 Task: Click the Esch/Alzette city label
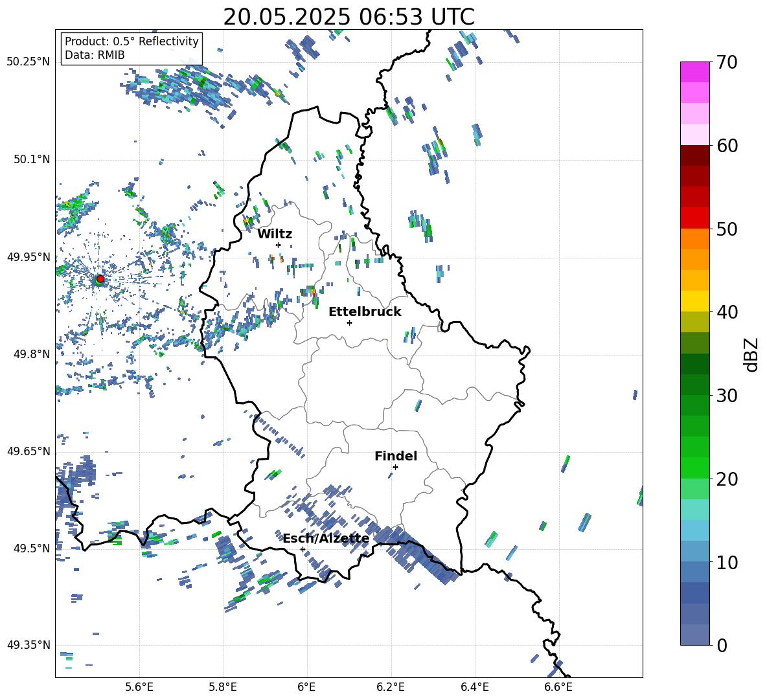tap(326, 538)
